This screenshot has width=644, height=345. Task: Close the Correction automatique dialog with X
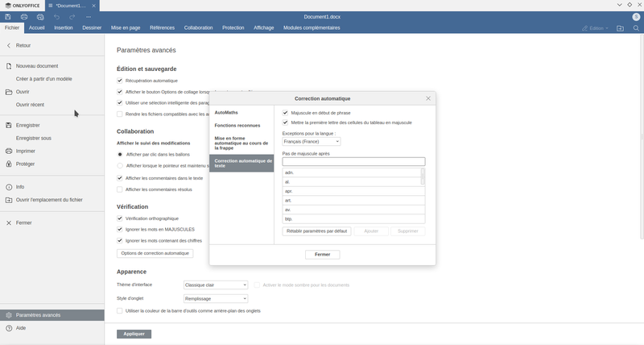coord(428,98)
